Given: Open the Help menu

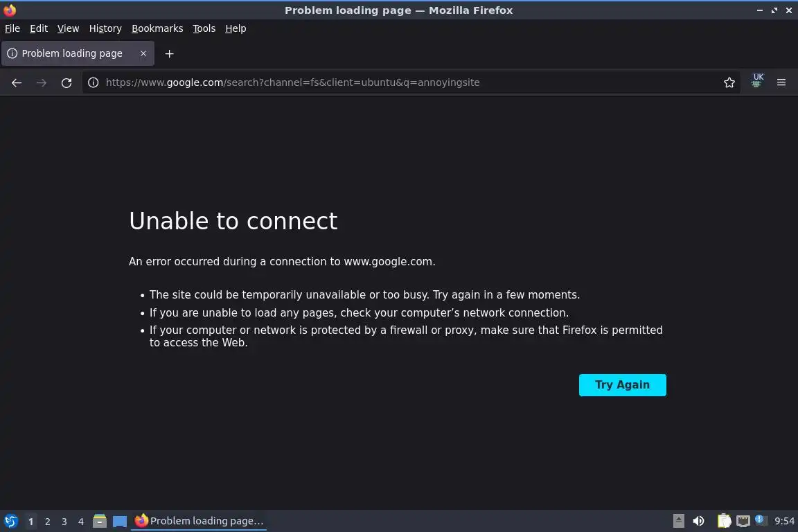Looking at the screenshot, I should click(x=236, y=28).
